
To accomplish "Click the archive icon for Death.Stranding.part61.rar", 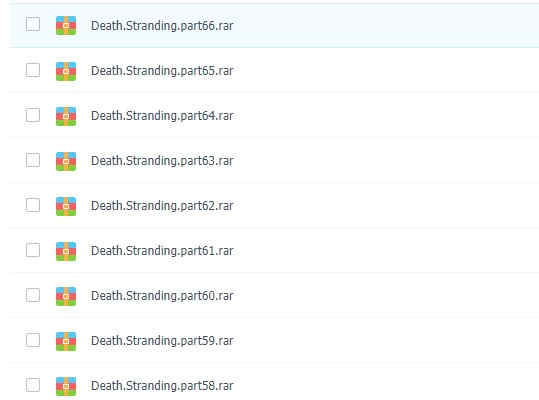I will pyautogui.click(x=66, y=251).
